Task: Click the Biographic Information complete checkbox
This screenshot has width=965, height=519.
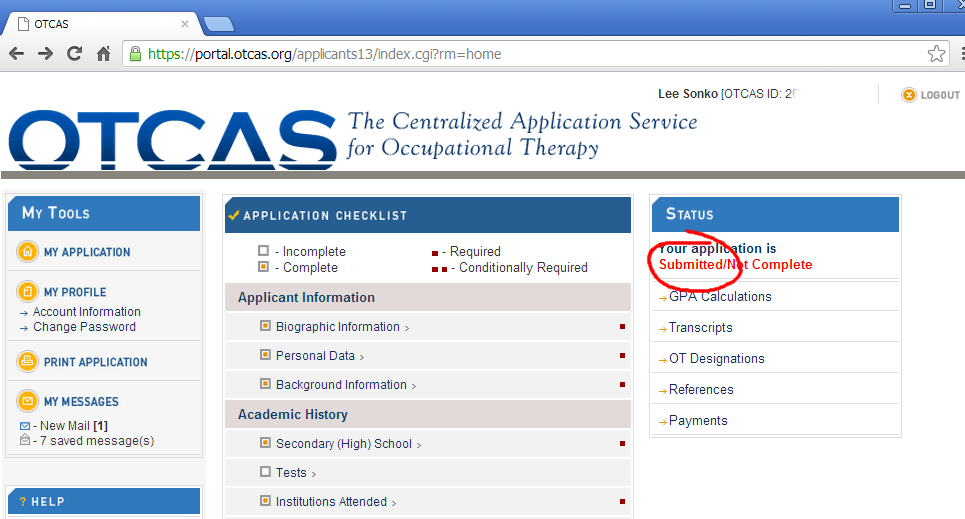Action: (265, 326)
